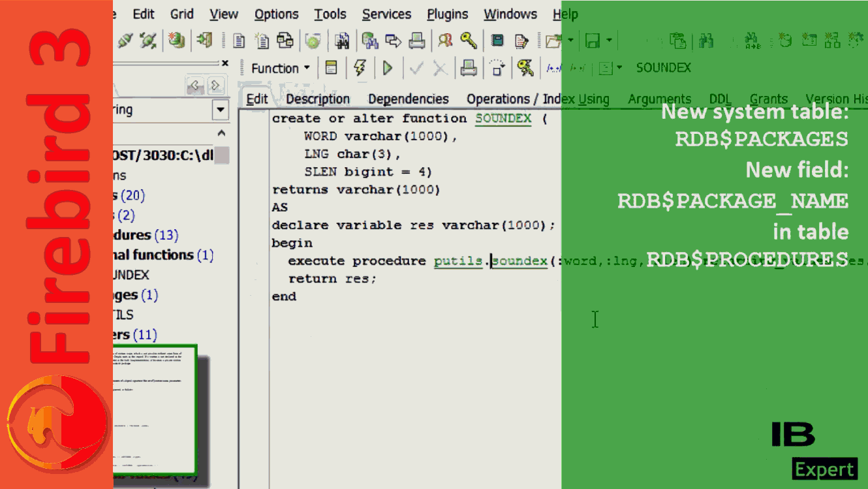Click the underlined SOUNDEX function name in code
The height and width of the screenshot is (489, 868).
[503, 119]
